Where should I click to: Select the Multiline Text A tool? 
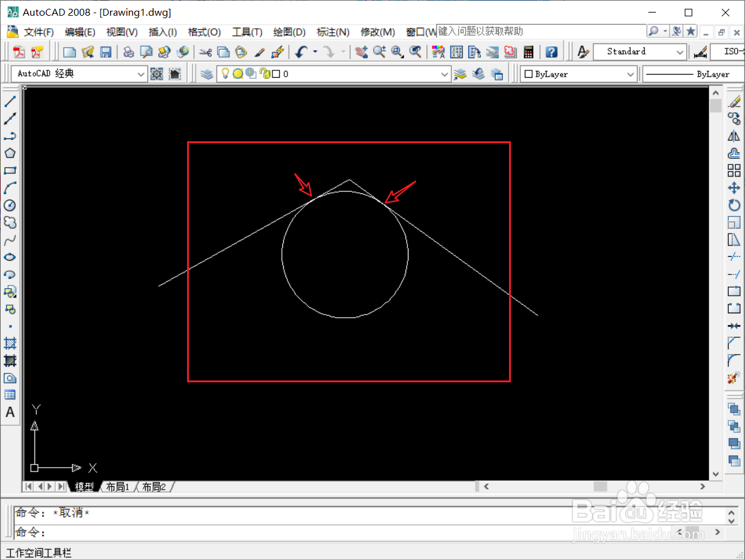pos(10,412)
